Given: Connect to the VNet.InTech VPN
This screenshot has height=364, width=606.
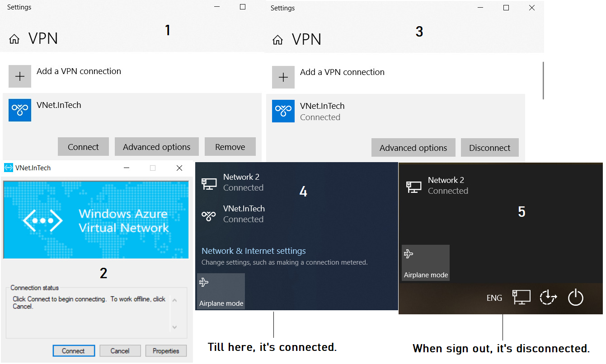Looking at the screenshot, I should pyautogui.click(x=83, y=146).
